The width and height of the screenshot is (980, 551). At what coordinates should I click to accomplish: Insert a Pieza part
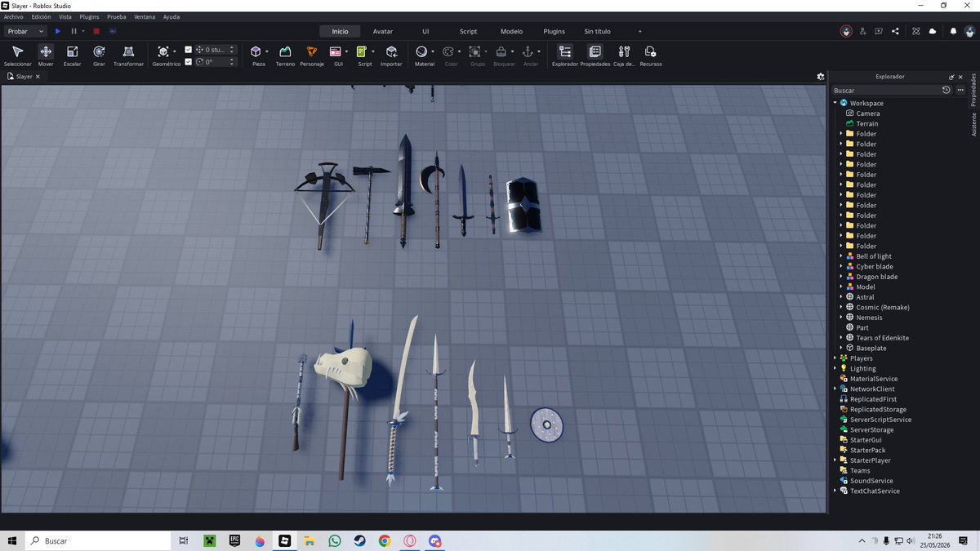coord(256,51)
